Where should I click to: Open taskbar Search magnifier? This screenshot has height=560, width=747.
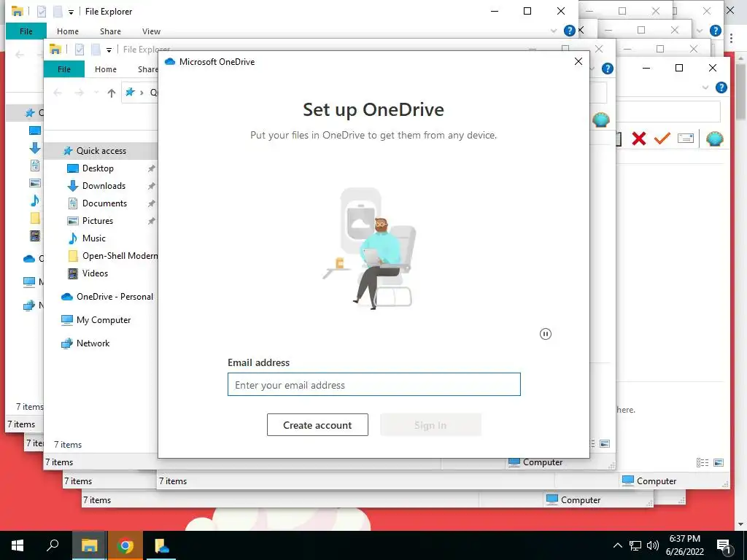point(53,545)
